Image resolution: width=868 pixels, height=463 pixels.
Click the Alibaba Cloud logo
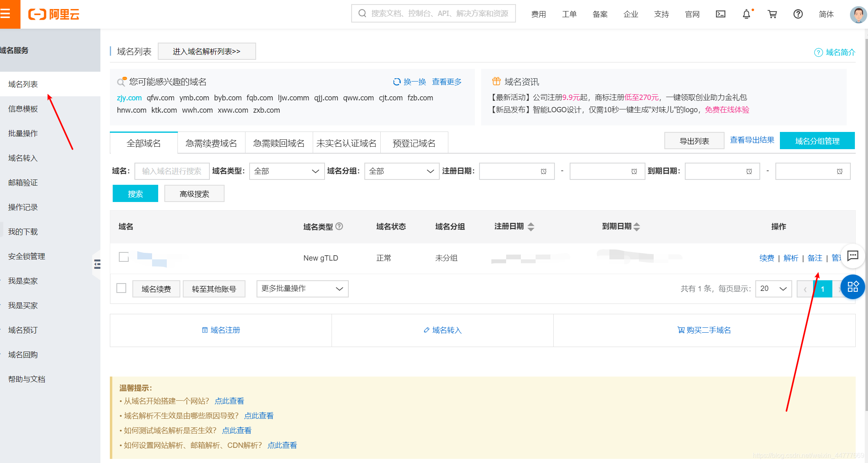(x=54, y=14)
